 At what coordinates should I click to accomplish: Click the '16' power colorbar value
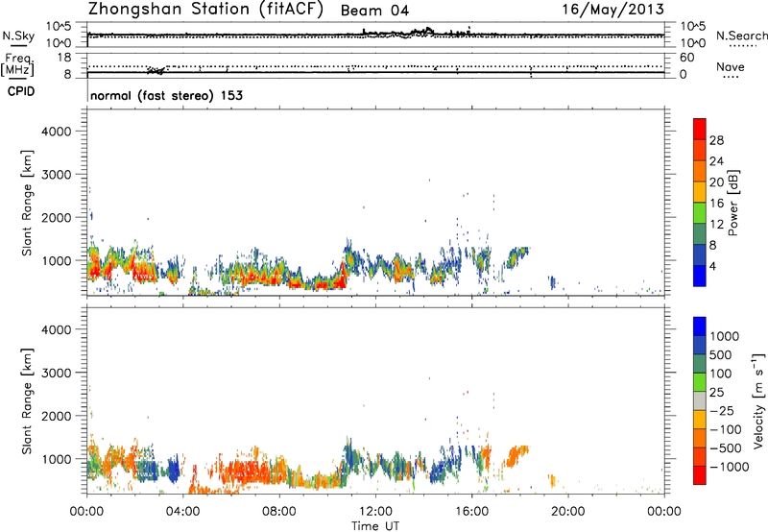(x=716, y=204)
